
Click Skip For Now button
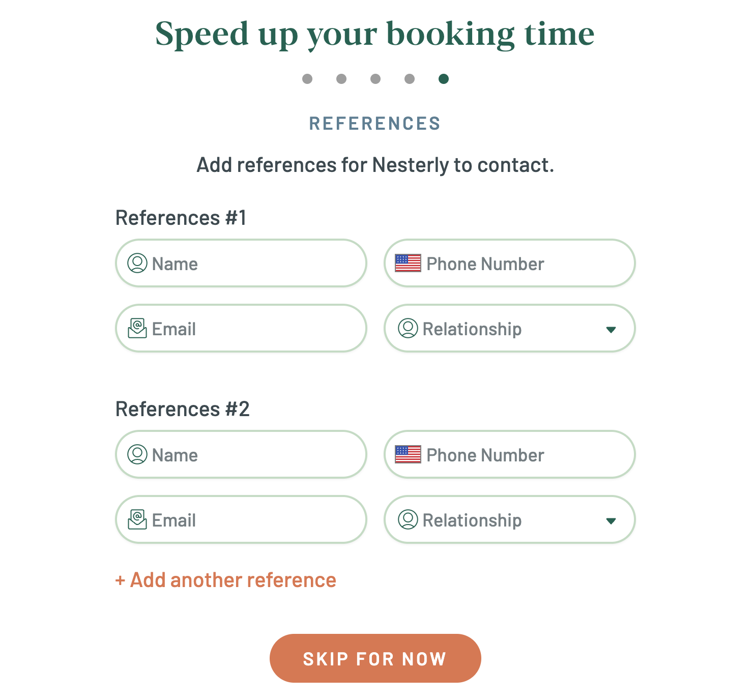point(375,658)
